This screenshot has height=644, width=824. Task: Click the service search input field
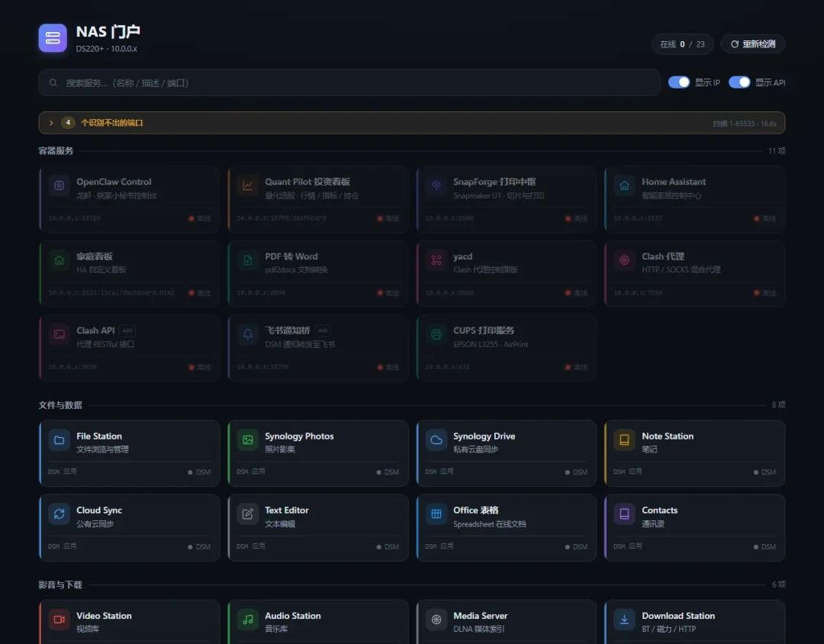pos(349,82)
